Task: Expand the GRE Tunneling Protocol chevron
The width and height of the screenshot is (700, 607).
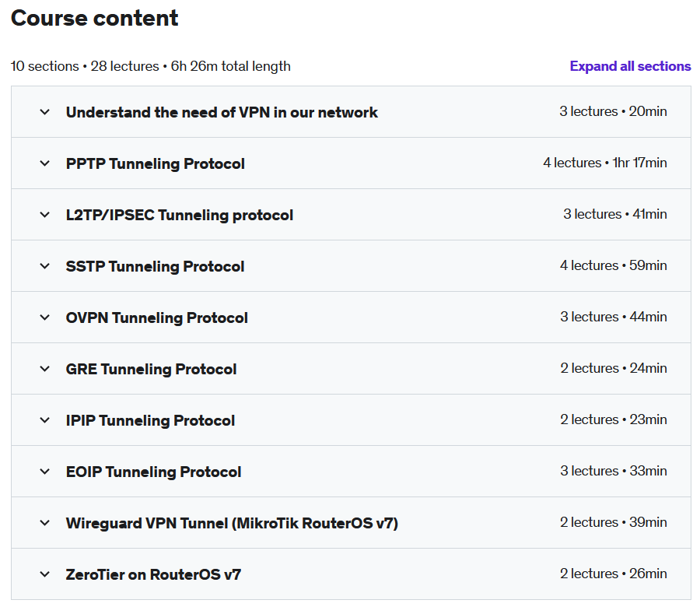Action: tap(44, 369)
